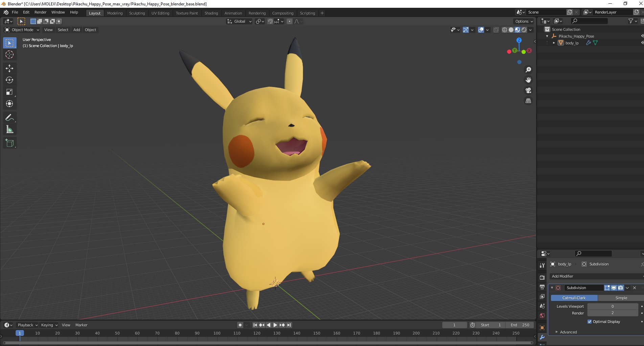Toggle the camera view icon
Image resolution: width=644 pixels, height=346 pixels.
[x=528, y=90]
